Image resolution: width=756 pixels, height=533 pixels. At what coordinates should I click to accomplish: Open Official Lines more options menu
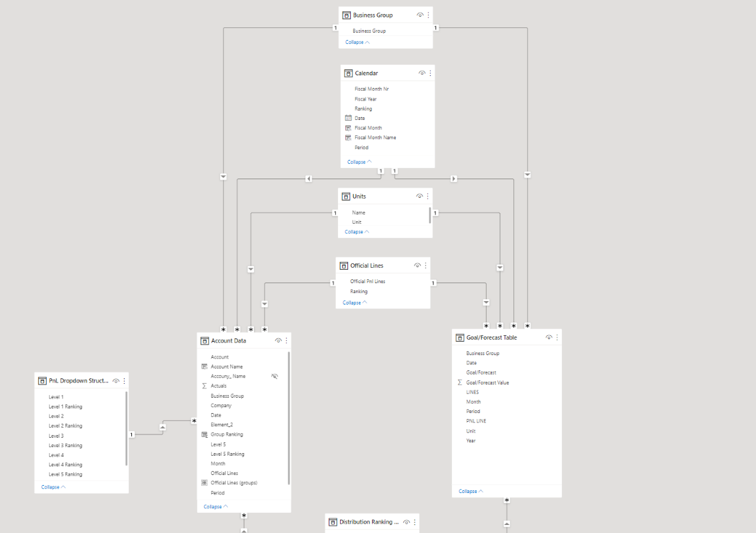click(426, 266)
